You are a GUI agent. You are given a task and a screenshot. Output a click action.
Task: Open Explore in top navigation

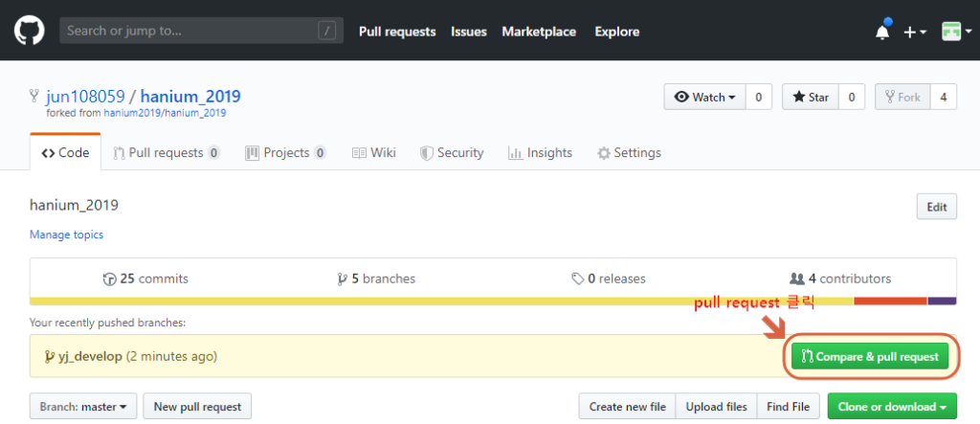(617, 32)
